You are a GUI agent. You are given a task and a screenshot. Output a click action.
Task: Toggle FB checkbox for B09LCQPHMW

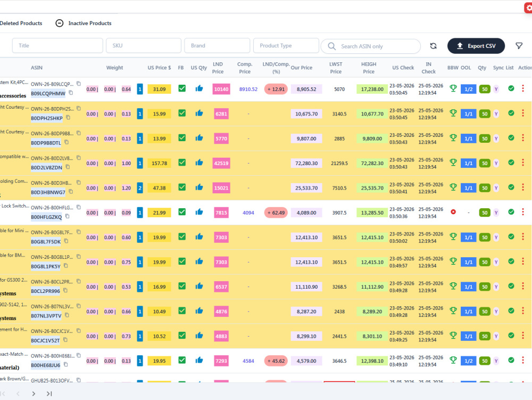[x=182, y=88]
